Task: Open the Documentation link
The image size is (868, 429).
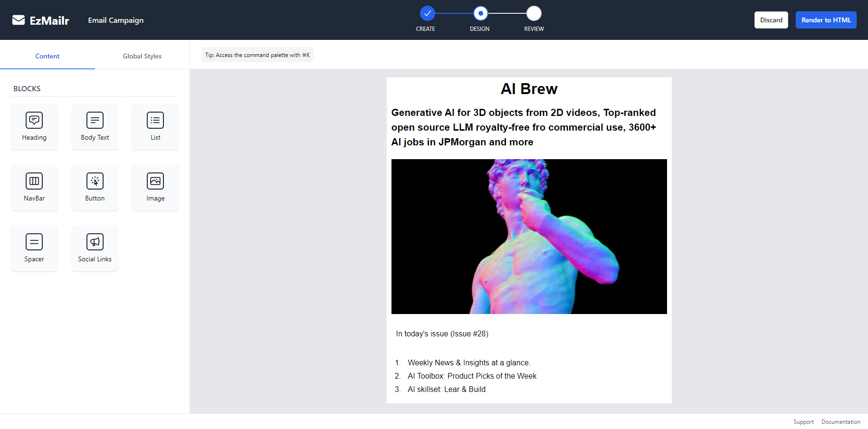Action: [840, 422]
